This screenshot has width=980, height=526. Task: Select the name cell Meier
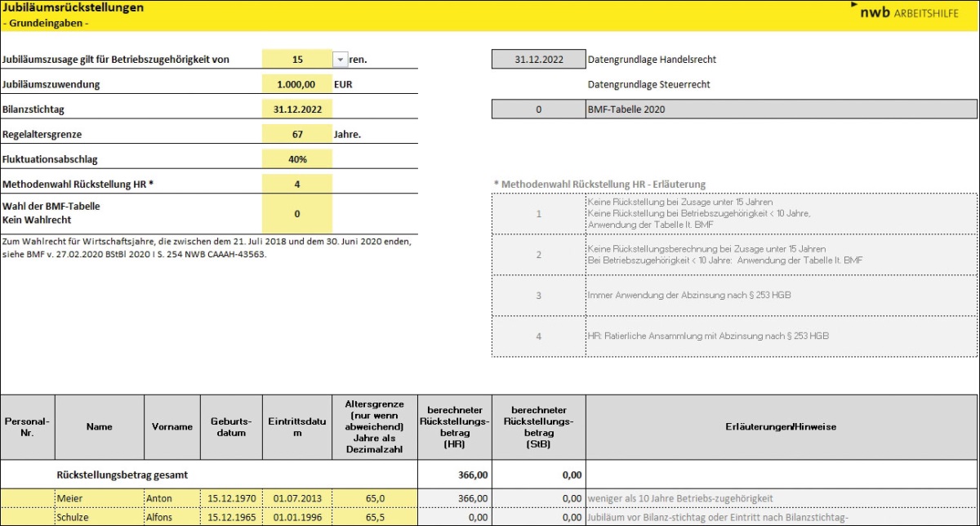[x=98, y=498]
